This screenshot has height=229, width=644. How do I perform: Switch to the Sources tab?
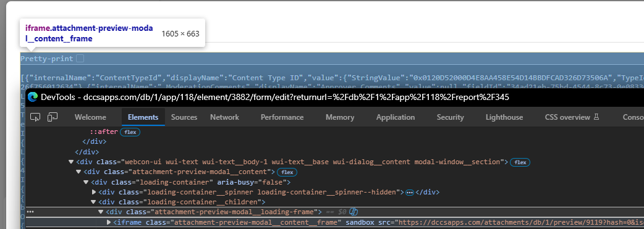[184, 117]
